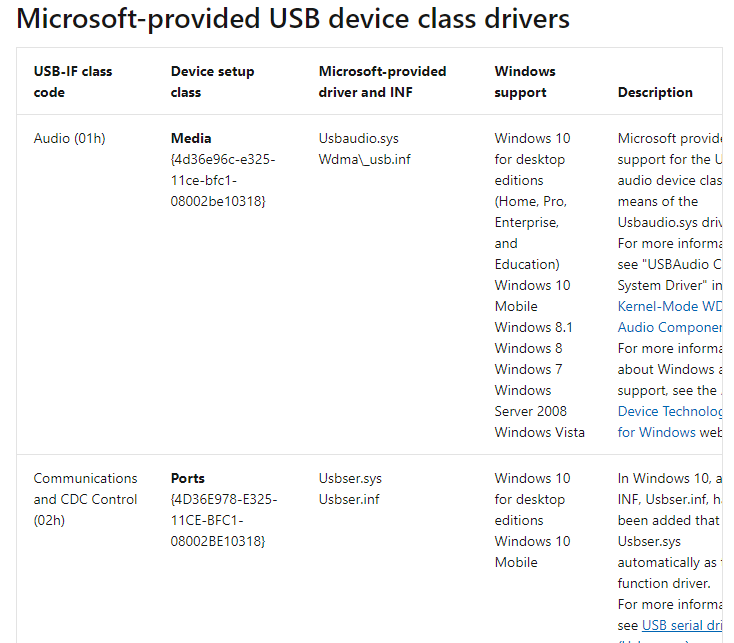734x643 pixels.
Task: Click the Microsoft-provided driver and INF header
Action: 382,82
